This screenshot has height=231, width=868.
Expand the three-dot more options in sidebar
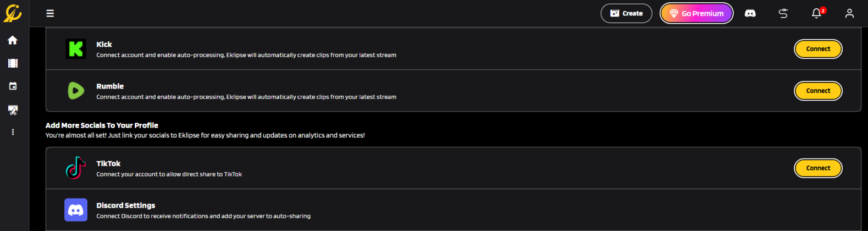13,132
